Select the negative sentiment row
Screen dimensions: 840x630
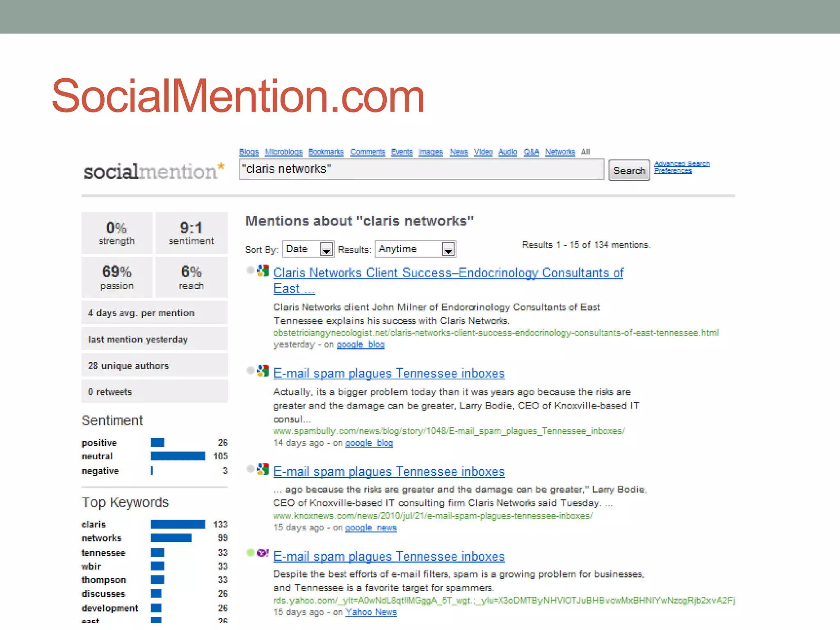pos(155,471)
